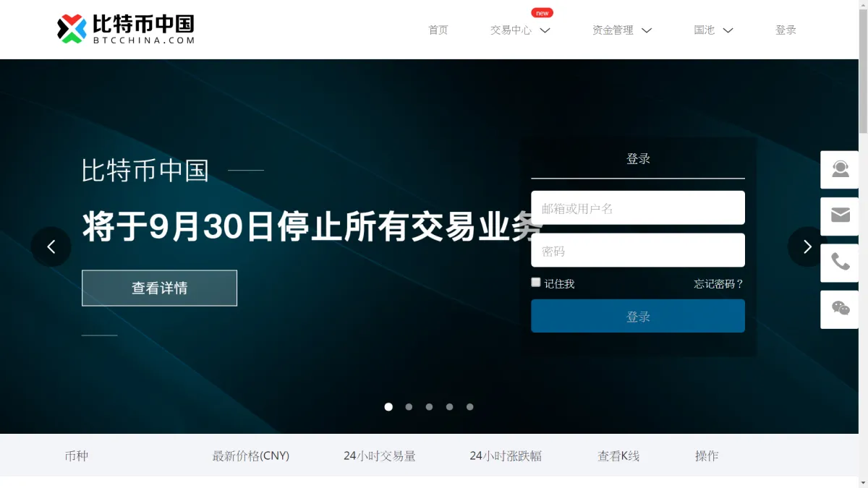The image size is (868, 488).
Task: Expand the 国池 dropdown chevron
Action: tap(728, 30)
